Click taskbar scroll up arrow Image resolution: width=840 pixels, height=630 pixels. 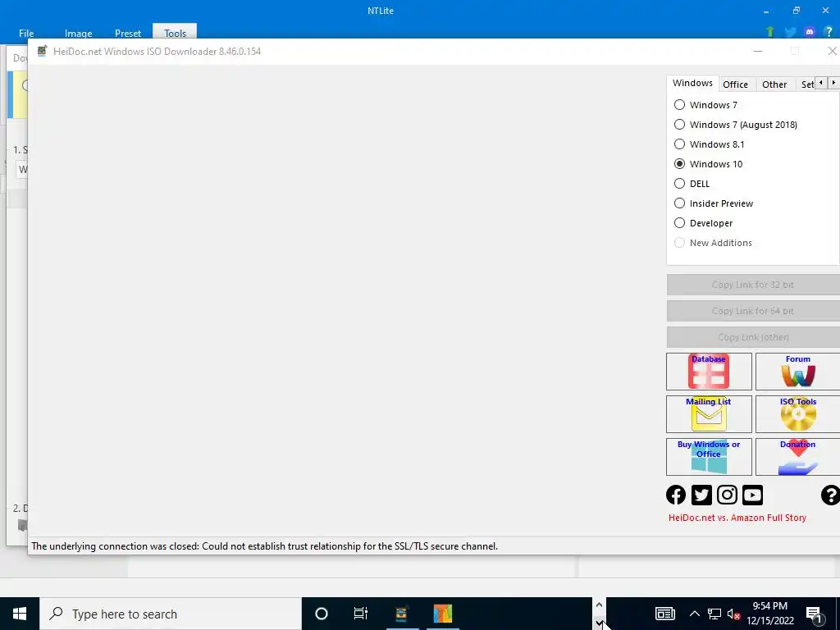tap(599, 605)
